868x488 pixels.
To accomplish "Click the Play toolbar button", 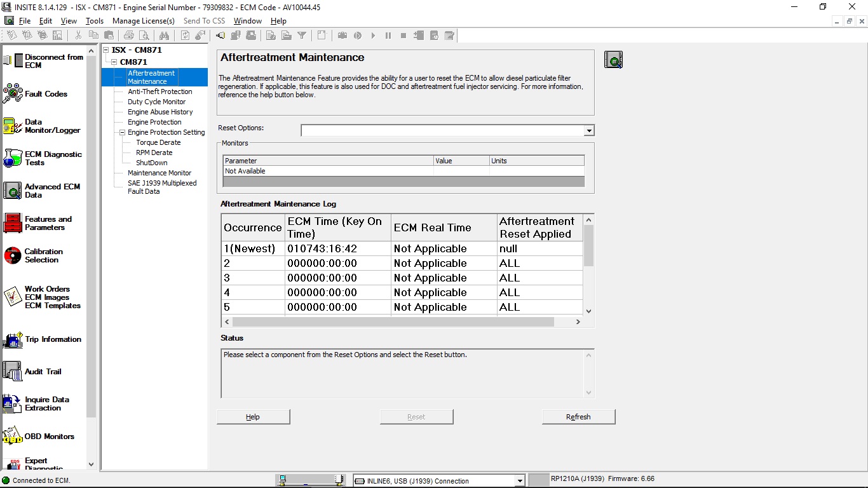I will click(373, 36).
